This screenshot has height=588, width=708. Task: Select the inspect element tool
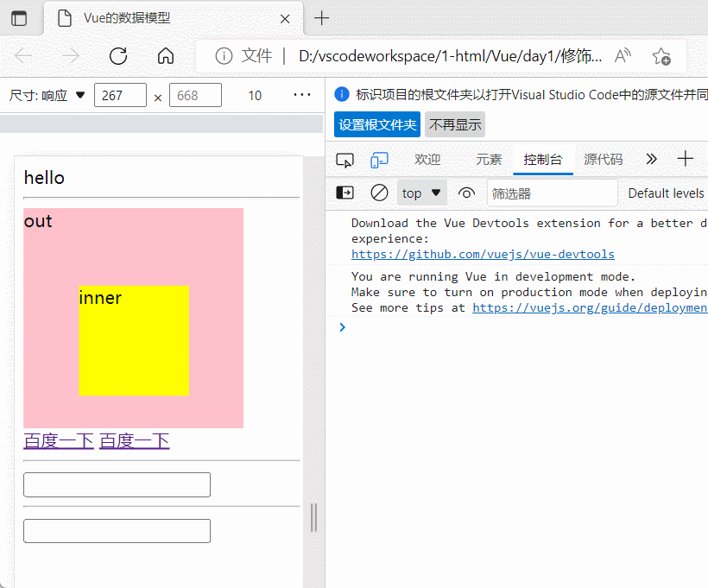pyautogui.click(x=345, y=159)
